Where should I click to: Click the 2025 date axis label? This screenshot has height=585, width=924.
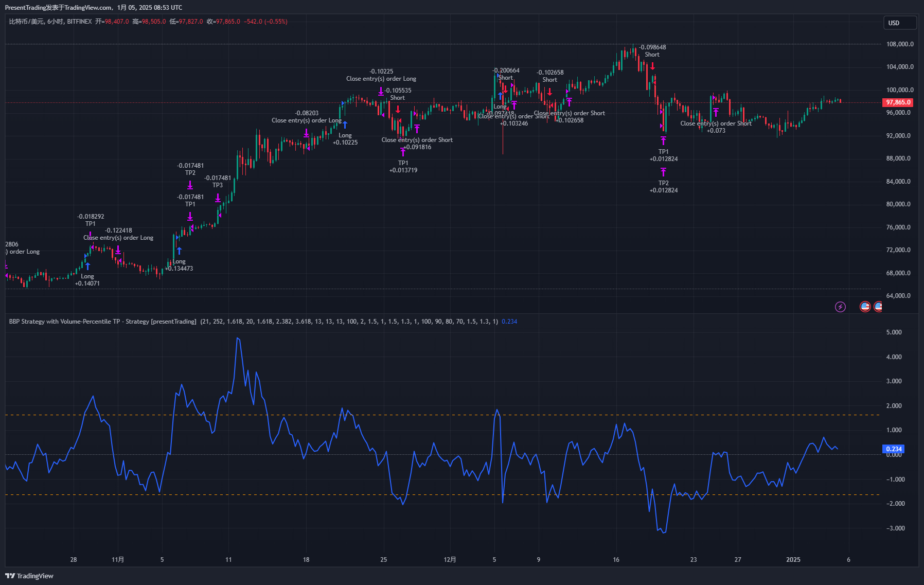[x=793, y=560]
